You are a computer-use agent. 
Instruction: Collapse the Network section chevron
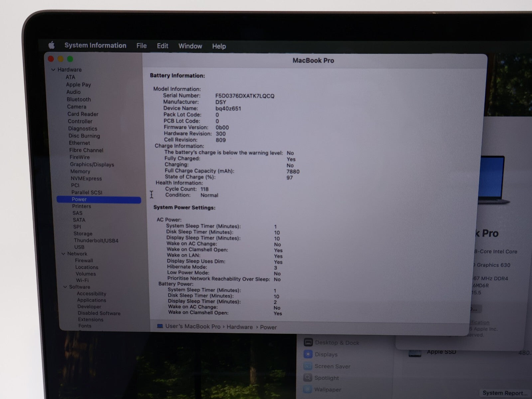point(63,254)
